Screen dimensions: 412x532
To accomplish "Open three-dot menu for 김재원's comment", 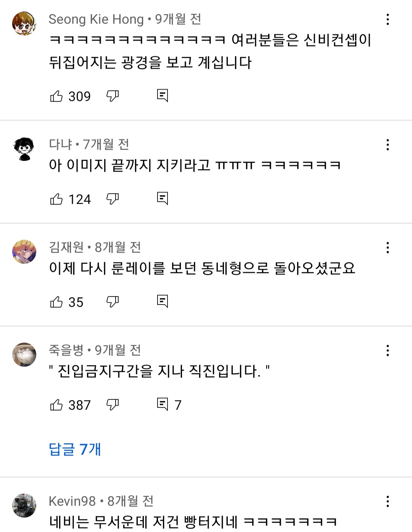I will click(x=388, y=248).
